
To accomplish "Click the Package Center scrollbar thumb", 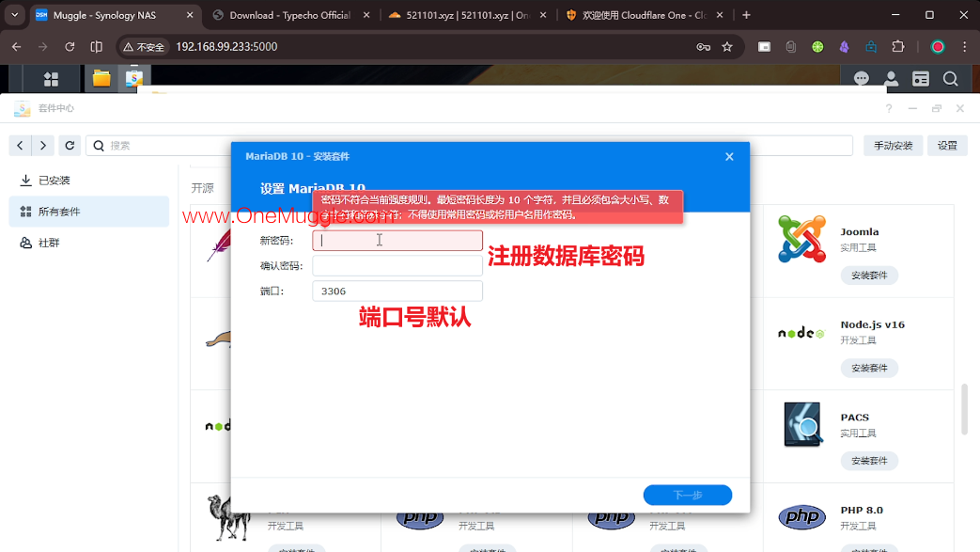I will coord(964,409).
